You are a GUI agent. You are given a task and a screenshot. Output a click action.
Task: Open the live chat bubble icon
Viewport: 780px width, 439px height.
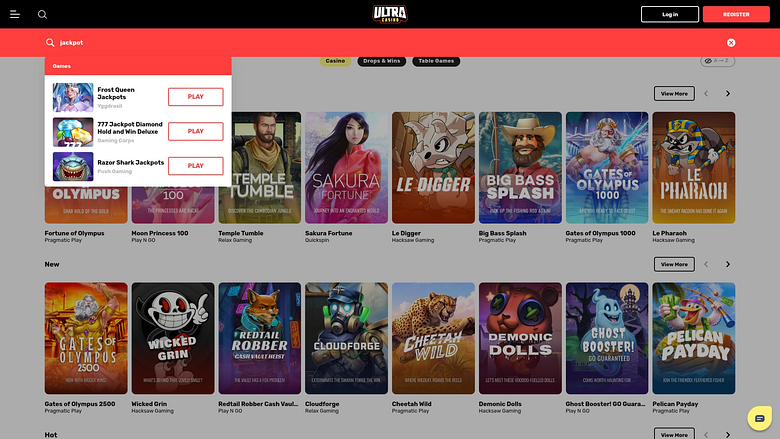[759, 418]
